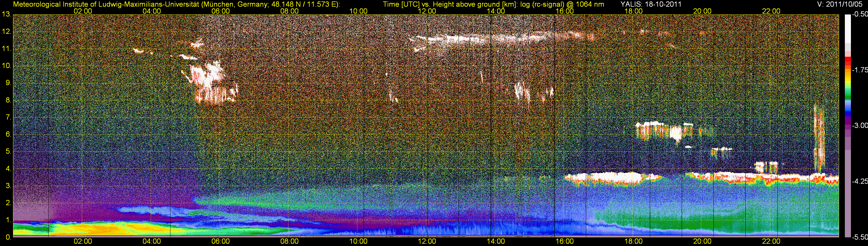Click the 04:00 label on the top time axis
The width and height of the screenshot is (868, 246).
coord(152,11)
